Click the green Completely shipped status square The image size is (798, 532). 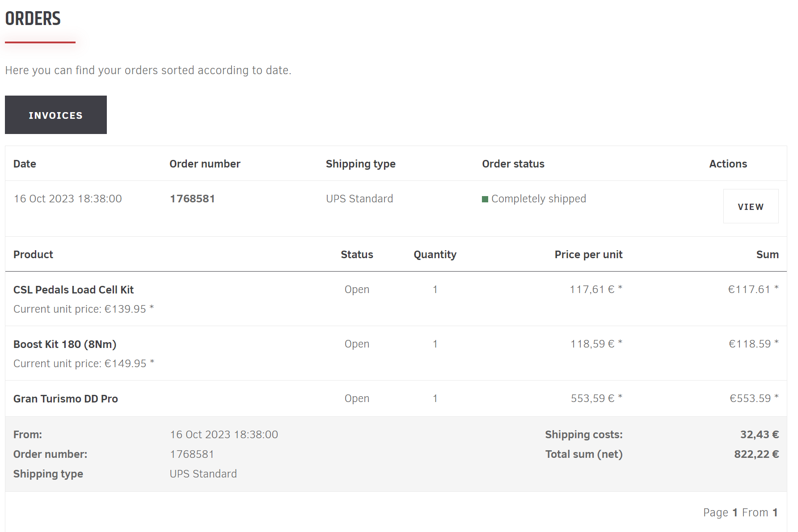(x=485, y=199)
